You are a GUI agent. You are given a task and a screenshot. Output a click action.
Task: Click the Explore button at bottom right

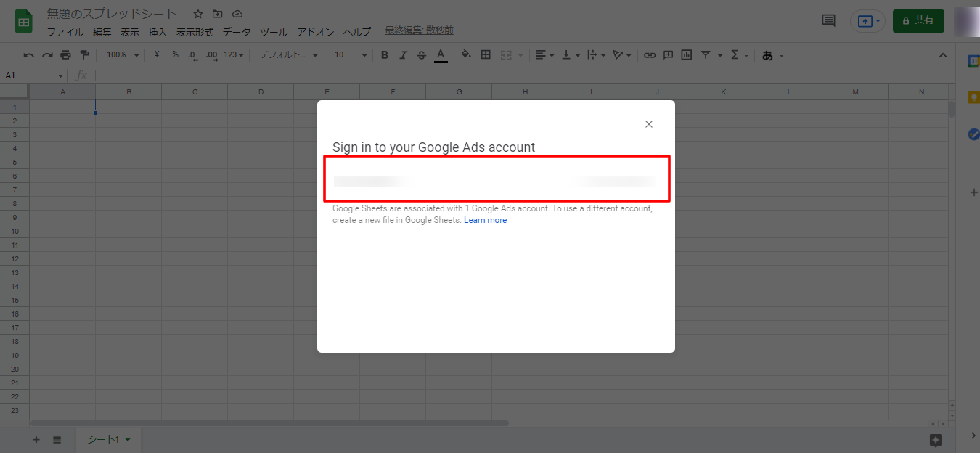click(936, 440)
